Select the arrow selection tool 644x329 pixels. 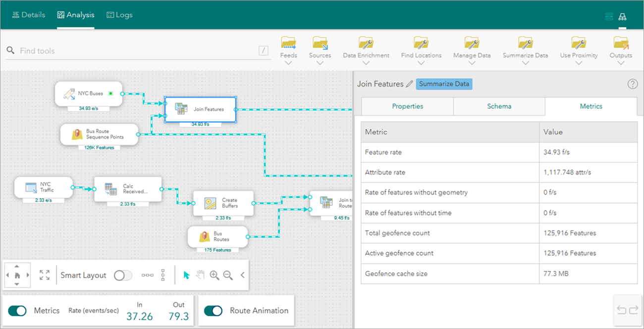point(187,275)
